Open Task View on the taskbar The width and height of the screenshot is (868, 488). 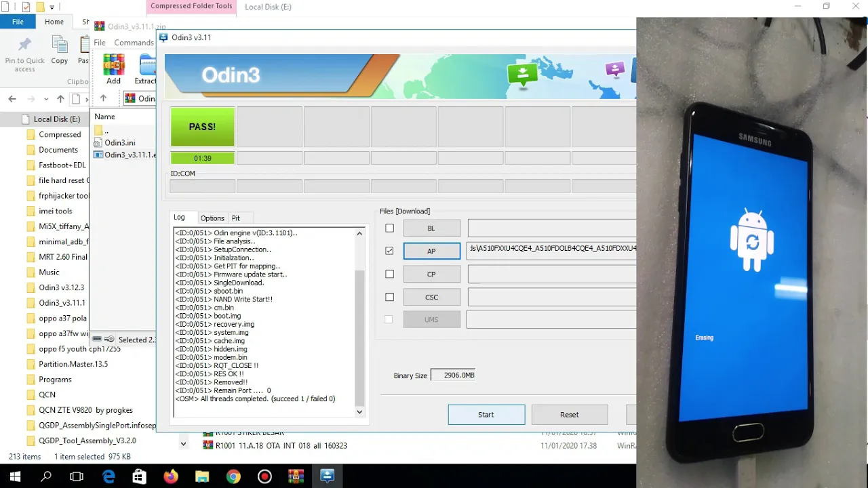(x=77, y=476)
